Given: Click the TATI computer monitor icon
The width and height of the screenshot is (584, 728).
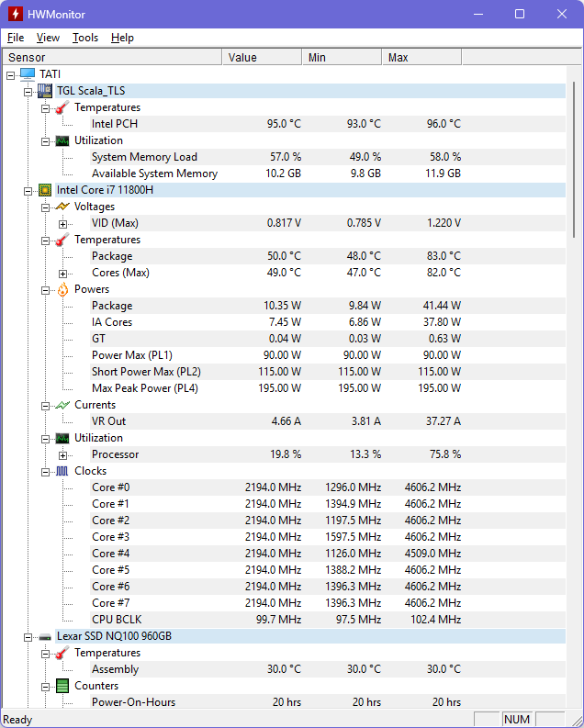Looking at the screenshot, I should click(28, 73).
